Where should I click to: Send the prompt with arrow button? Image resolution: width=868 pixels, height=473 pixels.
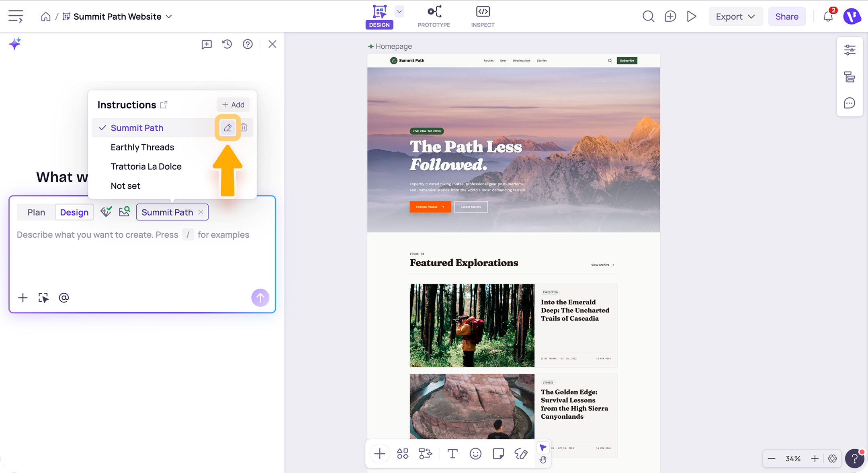click(260, 298)
